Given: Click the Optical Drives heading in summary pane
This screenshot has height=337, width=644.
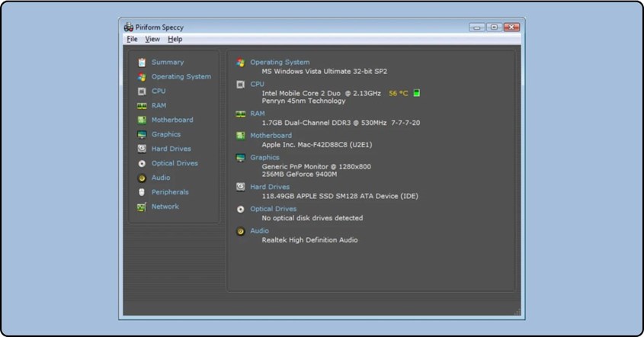Looking at the screenshot, I should (x=273, y=209).
